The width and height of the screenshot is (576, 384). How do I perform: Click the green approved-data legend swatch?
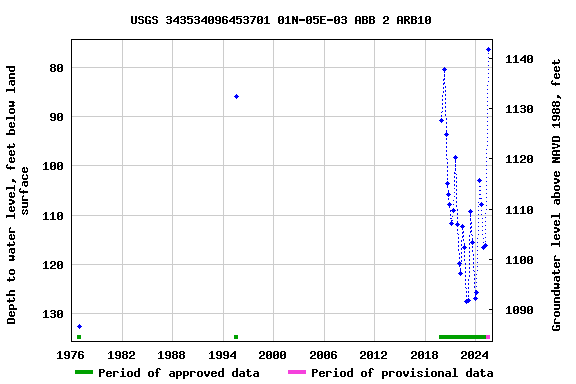pos(84,372)
